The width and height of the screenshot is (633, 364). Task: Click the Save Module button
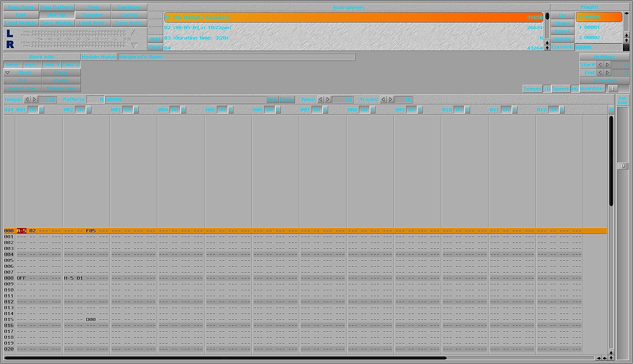point(57,23)
